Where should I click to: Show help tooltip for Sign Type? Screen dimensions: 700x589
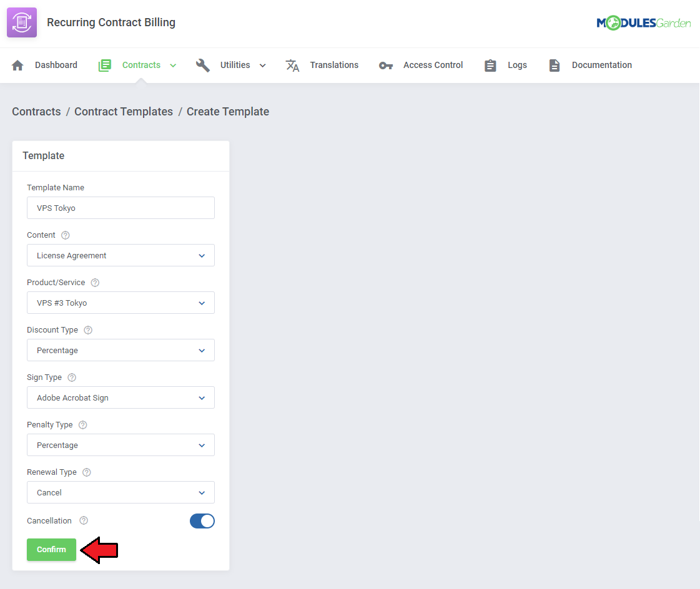72,377
